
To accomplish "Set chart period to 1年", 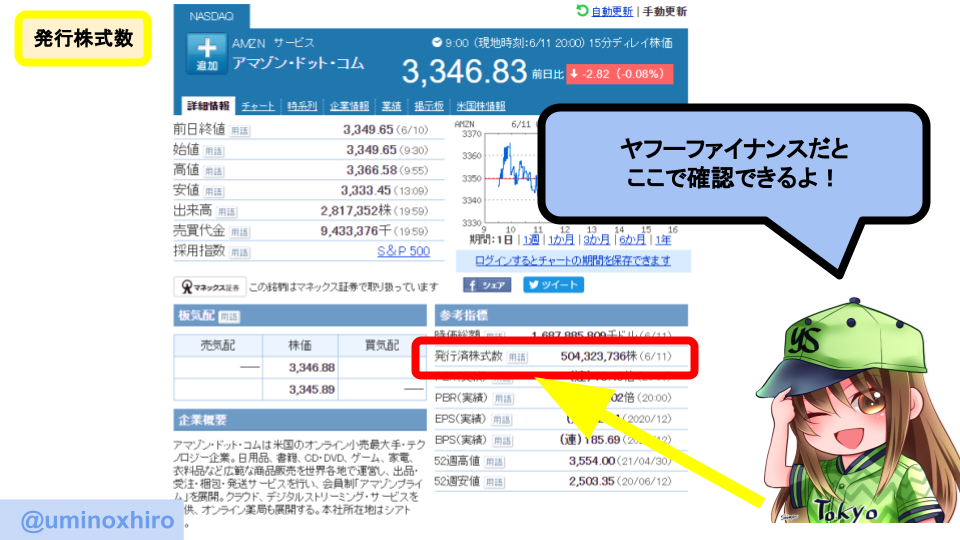I will click(x=663, y=239).
